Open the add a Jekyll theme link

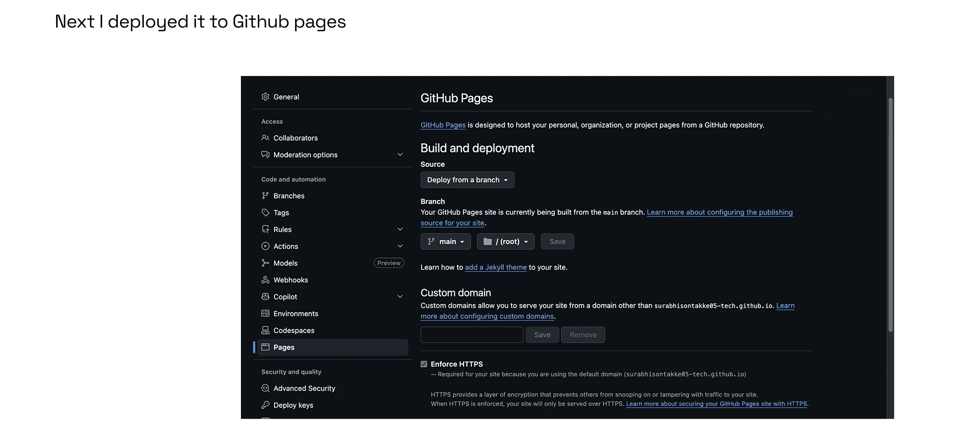point(496,267)
